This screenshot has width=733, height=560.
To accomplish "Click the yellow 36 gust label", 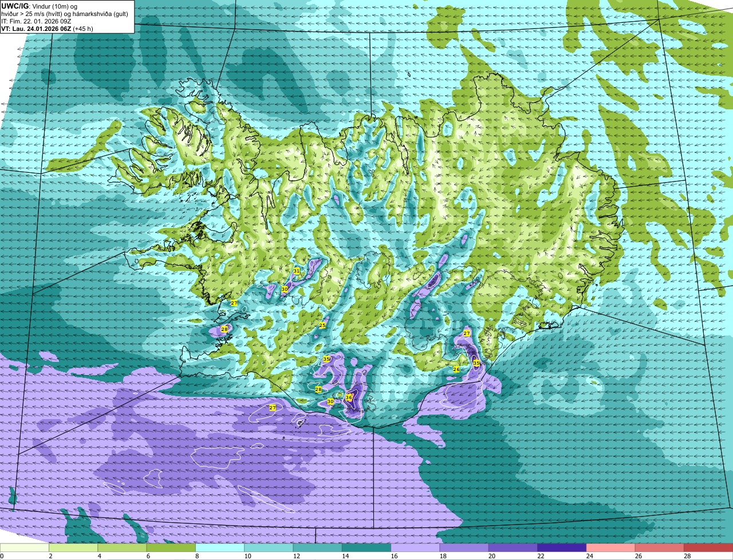I will (349, 397).
